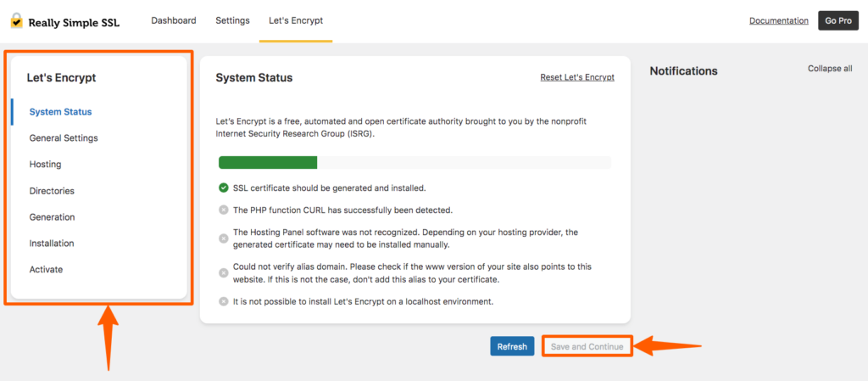Click the gray X icon beside CURL message
This screenshot has width=868, height=381.
(x=224, y=210)
